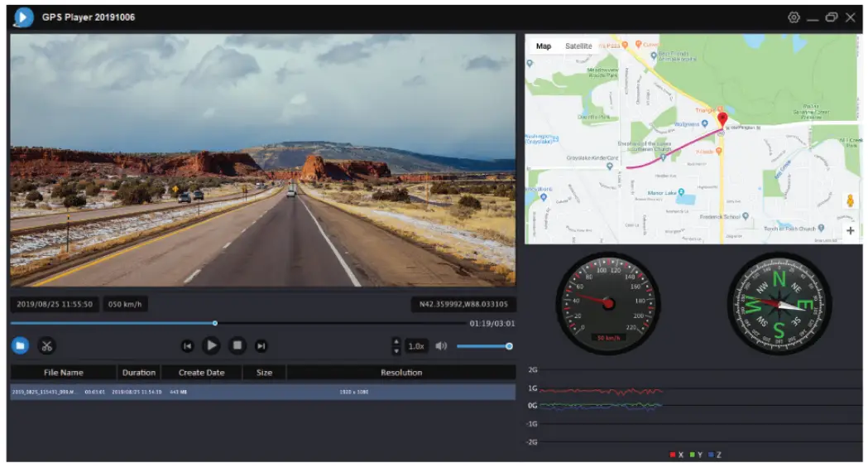Click the compass dial
Screen dimensions: 868x468
pyautogui.click(x=779, y=303)
